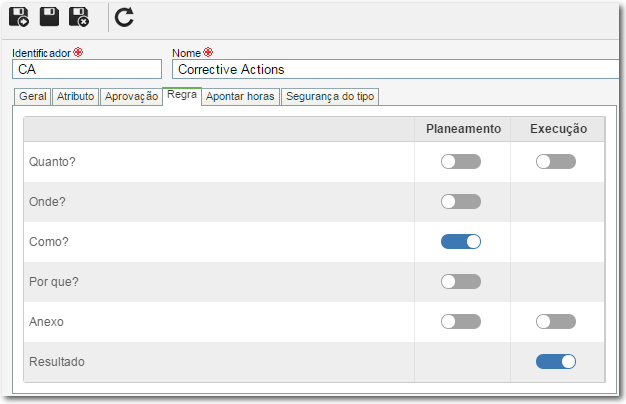The height and width of the screenshot is (404, 626).
Task: Select the Regra tab
Action: click(182, 96)
